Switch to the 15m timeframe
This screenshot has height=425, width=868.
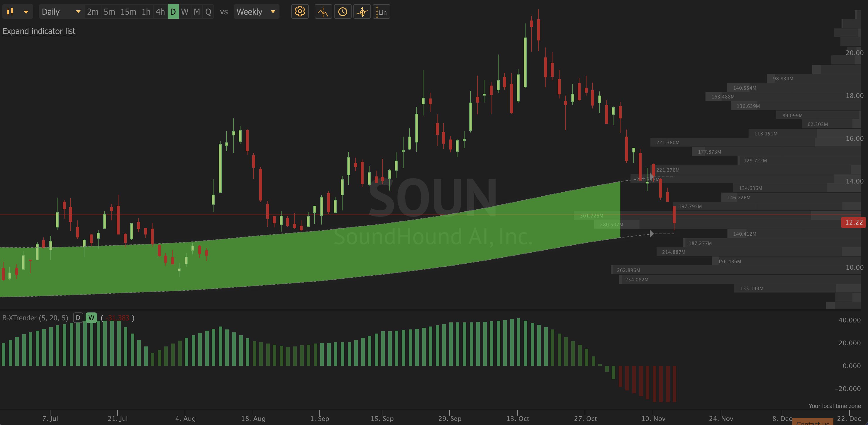pos(128,12)
